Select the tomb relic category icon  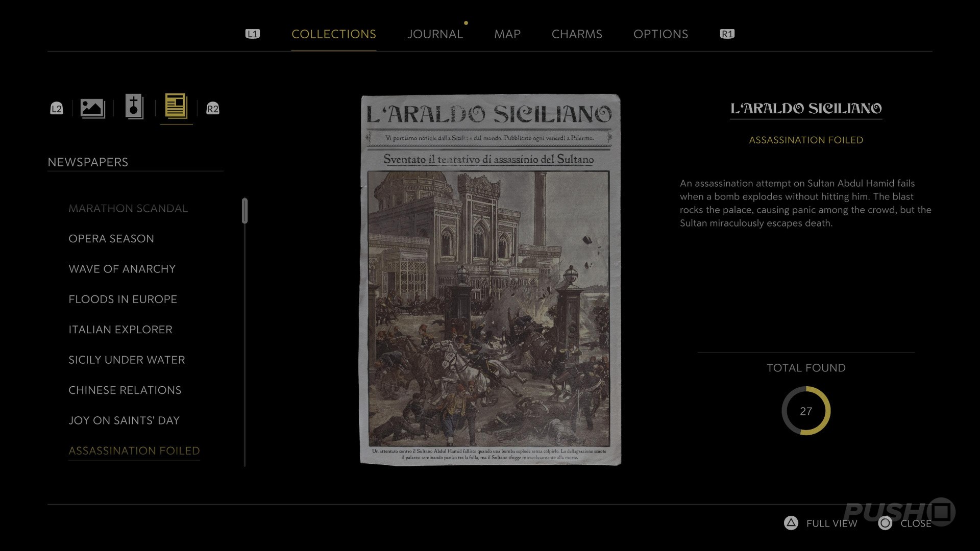(134, 107)
